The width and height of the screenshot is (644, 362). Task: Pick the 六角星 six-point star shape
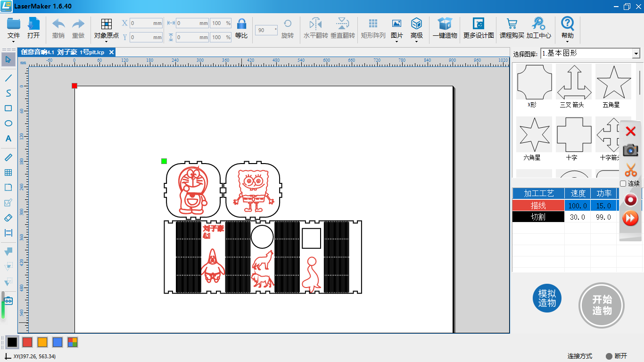[x=534, y=134]
